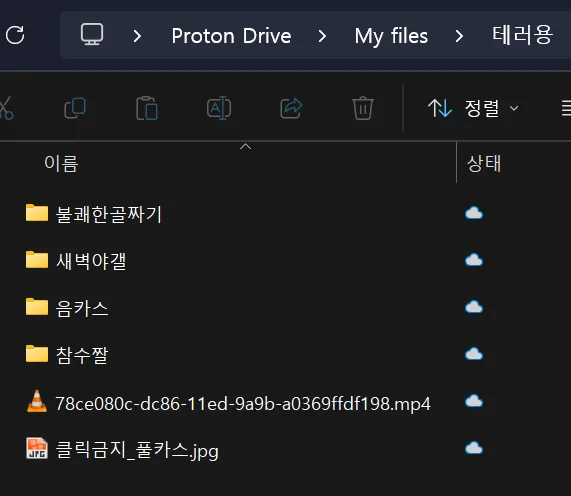The width and height of the screenshot is (571, 496).
Task: Select the 테러용 breadcrumb segment
Action: tap(522, 35)
